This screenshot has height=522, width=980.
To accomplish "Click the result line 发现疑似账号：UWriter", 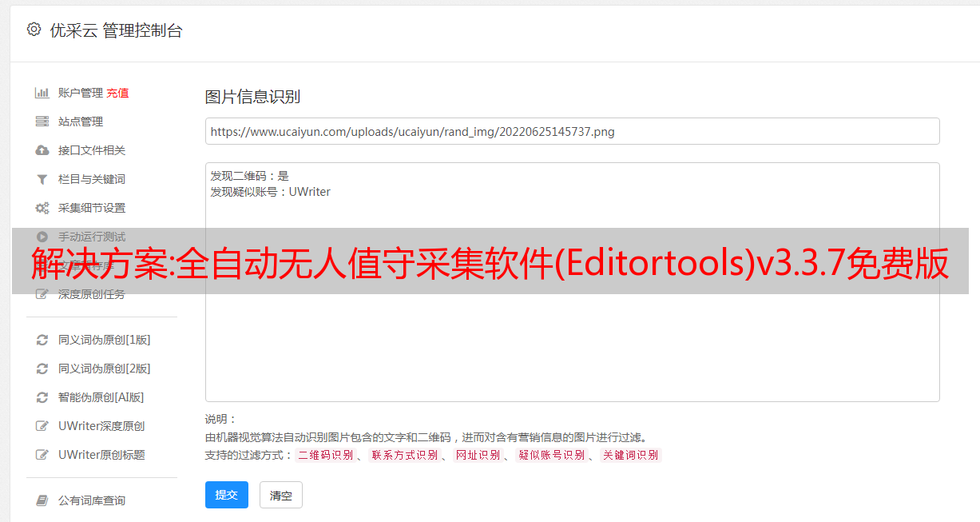I will click(x=271, y=192).
